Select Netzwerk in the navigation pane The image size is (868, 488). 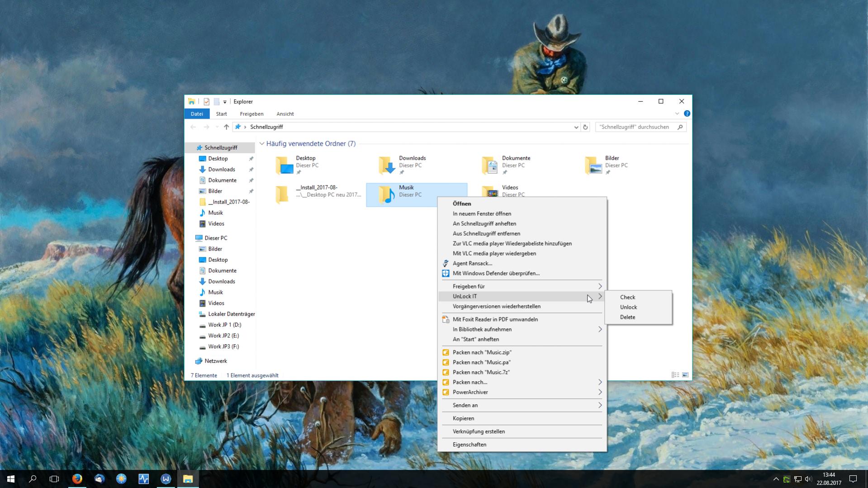[x=216, y=361]
